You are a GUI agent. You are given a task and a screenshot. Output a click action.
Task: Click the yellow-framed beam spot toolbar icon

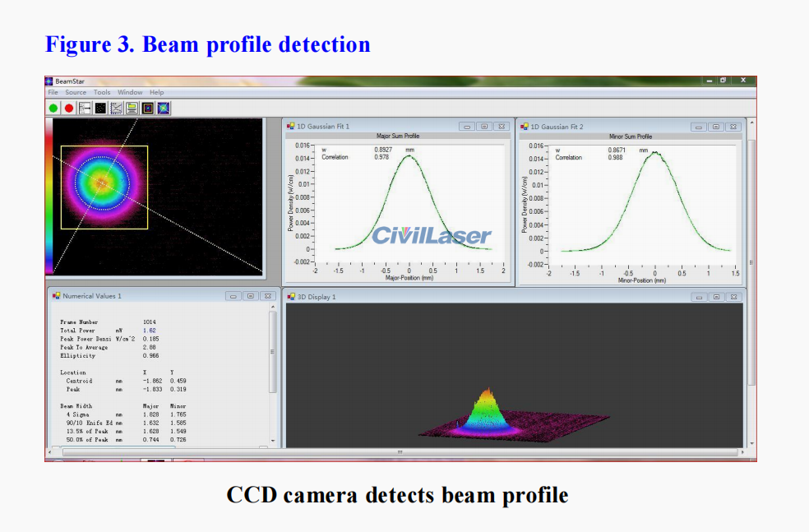click(x=148, y=109)
